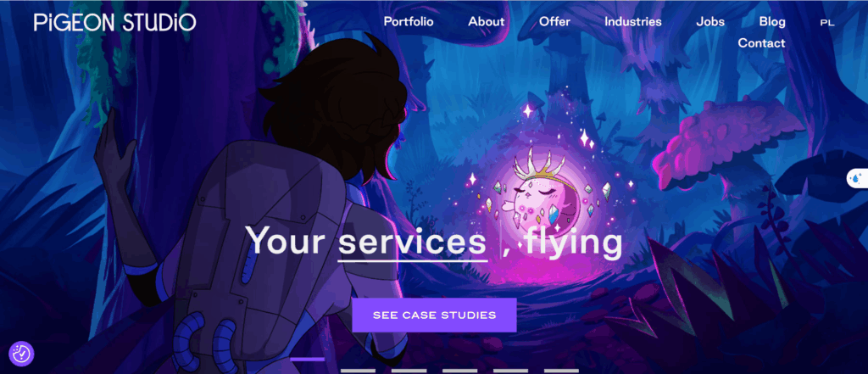Select the fifth slide indicator
Screen dimensions: 868x374
tap(511, 371)
